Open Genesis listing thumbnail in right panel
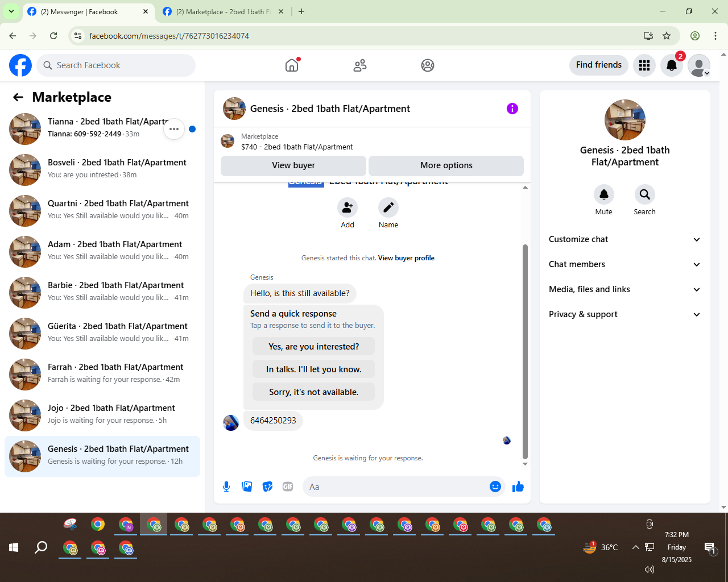The height and width of the screenshot is (582, 728). click(624, 120)
